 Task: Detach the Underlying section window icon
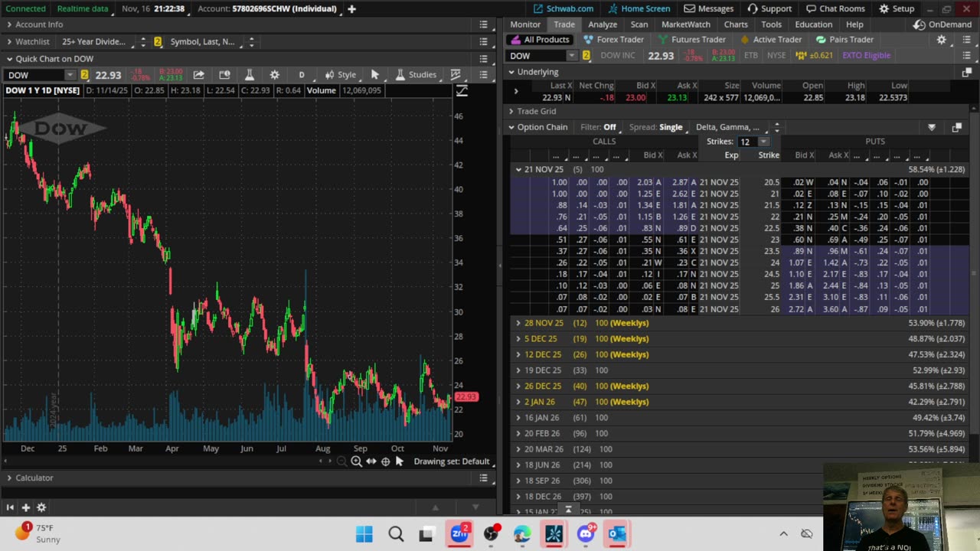(966, 72)
